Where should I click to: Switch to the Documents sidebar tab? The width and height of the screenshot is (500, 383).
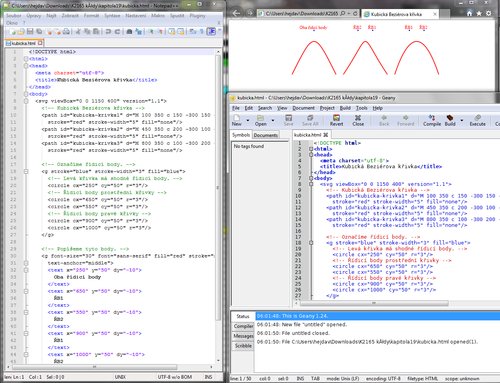click(x=266, y=135)
